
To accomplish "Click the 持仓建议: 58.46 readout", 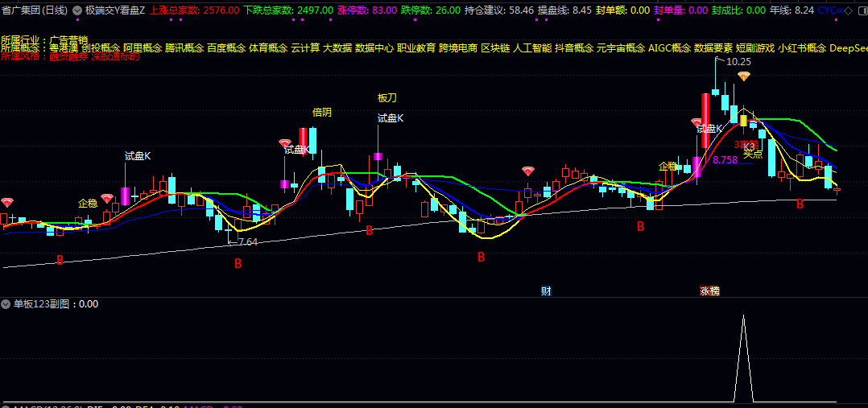I will (x=498, y=10).
